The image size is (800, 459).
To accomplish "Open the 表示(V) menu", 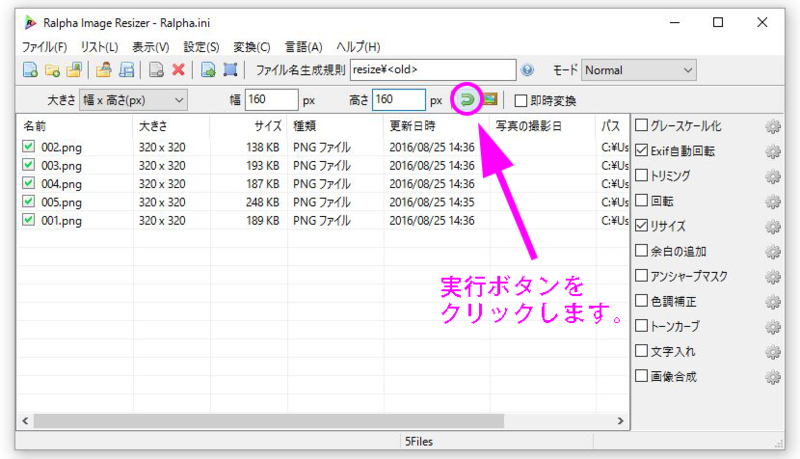I will click(151, 47).
